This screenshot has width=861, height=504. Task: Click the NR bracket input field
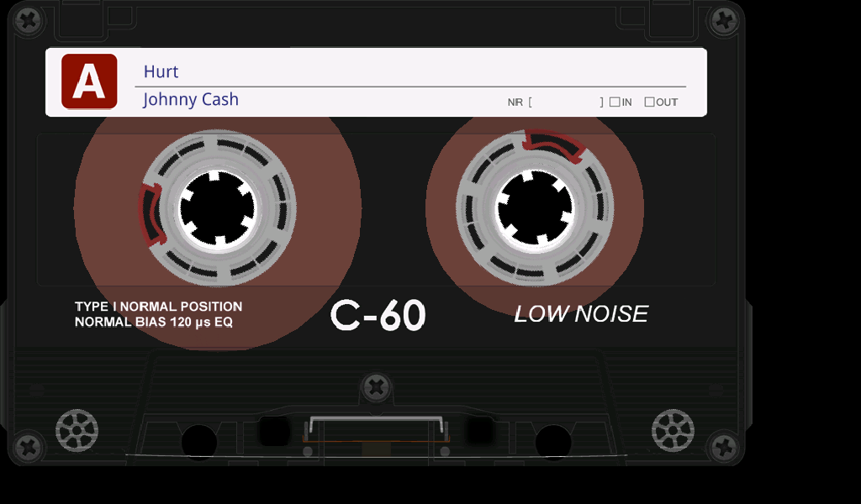point(566,102)
